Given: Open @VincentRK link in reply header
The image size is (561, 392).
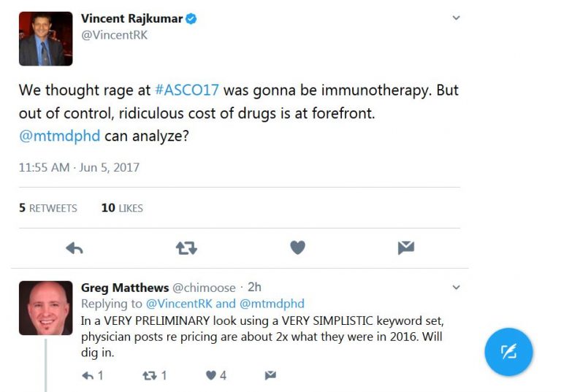Looking at the screenshot, I should coord(179,304).
